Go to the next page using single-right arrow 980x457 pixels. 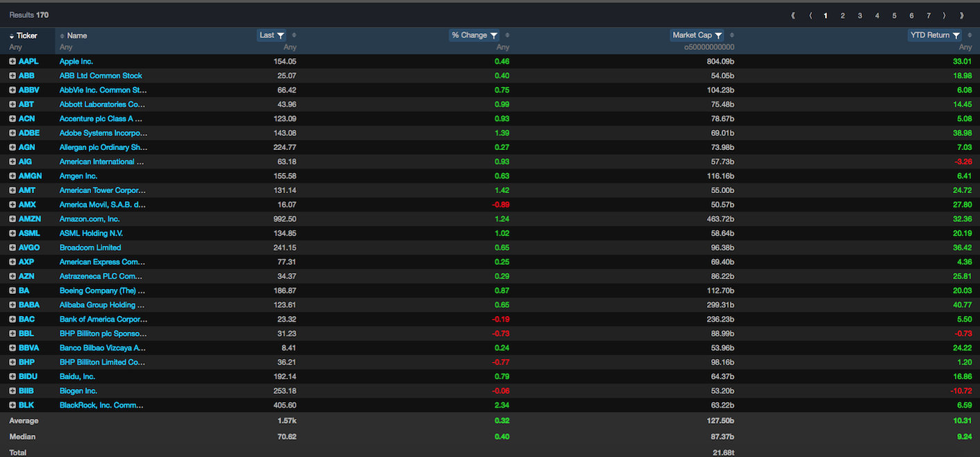pyautogui.click(x=945, y=15)
